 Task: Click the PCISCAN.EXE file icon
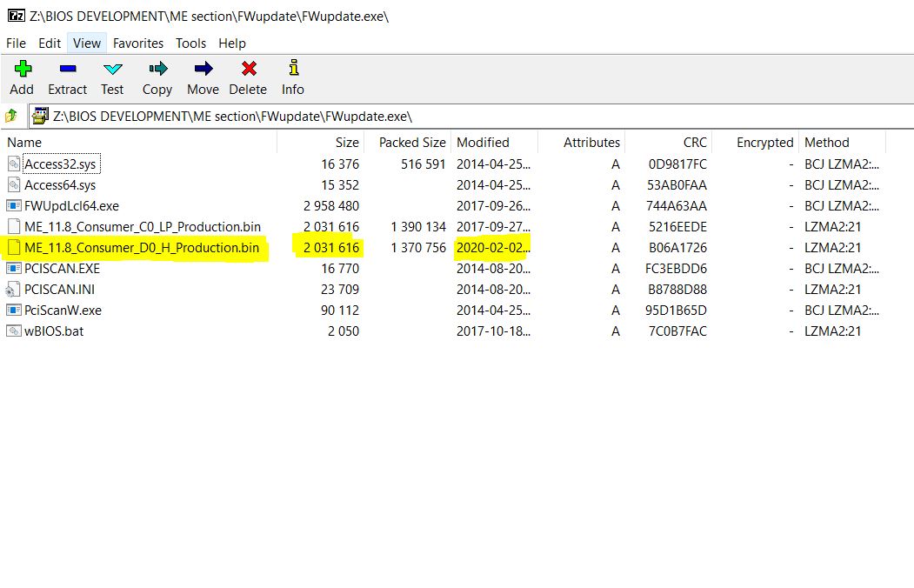(x=14, y=269)
